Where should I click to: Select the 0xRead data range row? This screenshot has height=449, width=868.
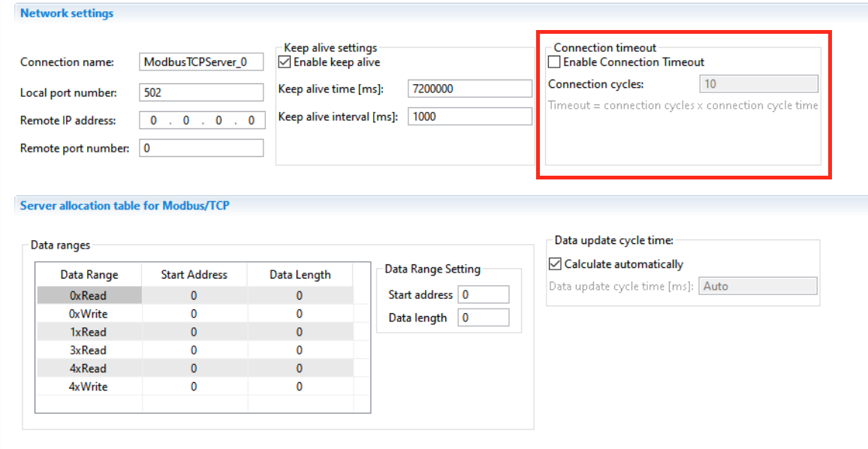pos(195,296)
